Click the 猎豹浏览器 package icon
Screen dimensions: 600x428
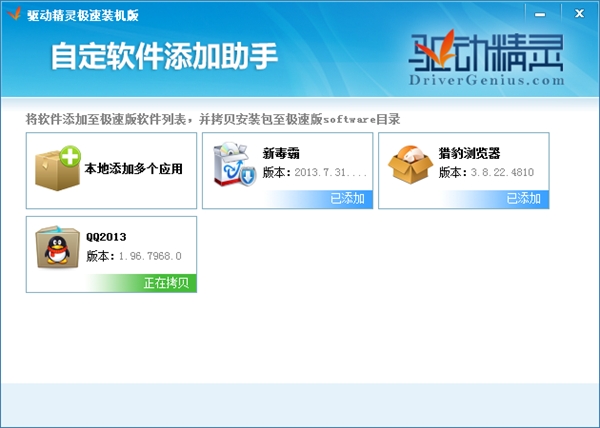[410, 164]
